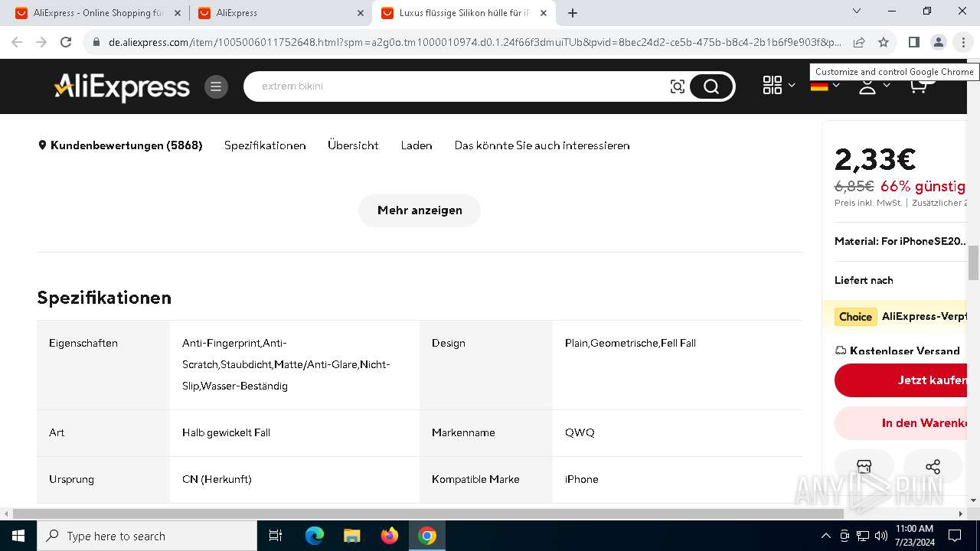Click the search field with extrem bikini
The image size is (980, 551).
(x=459, y=86)
